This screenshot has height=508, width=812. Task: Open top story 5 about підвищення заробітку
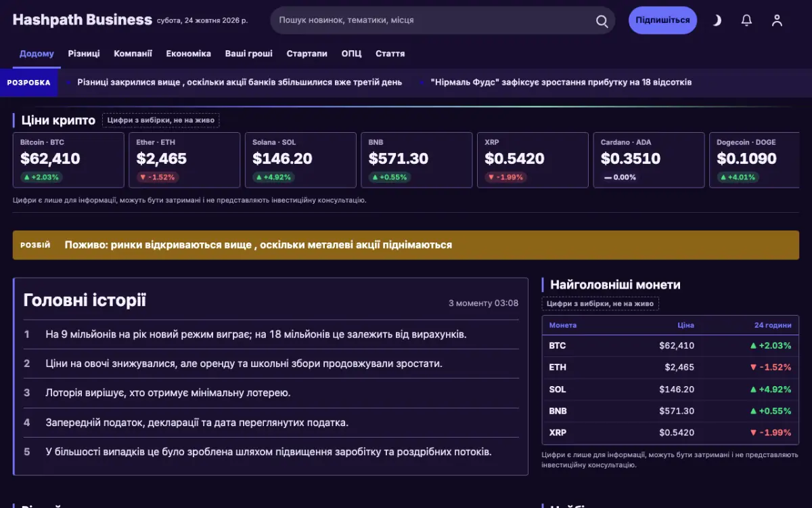[x=271, y=451]
